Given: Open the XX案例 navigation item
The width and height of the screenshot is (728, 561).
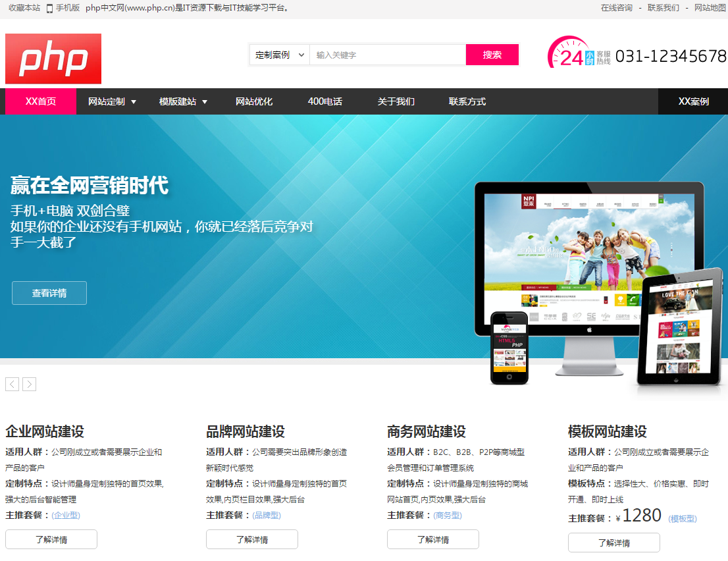Looking at the screenshot, I should (x=693, y=101).
